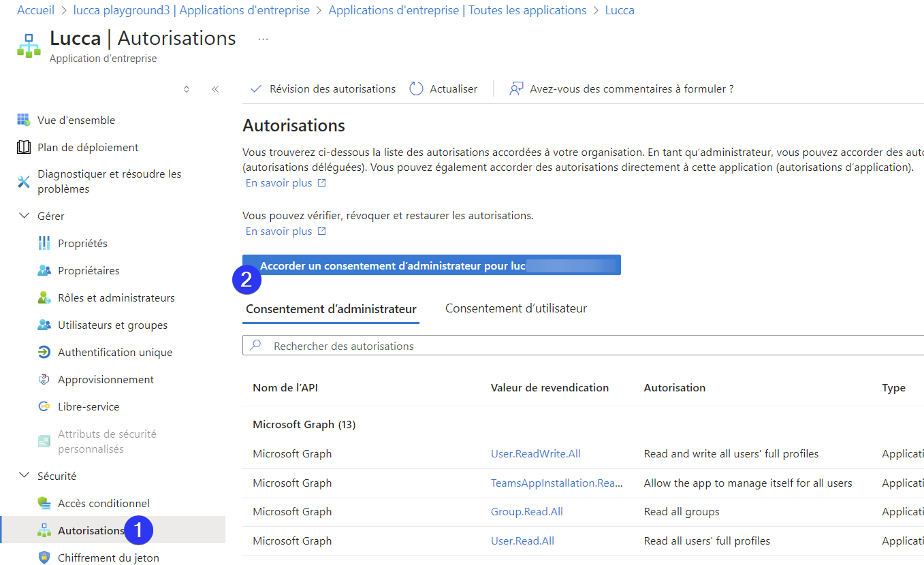
Task: Select the Consentement d'administrateur tab
Action: coord(331,309)
